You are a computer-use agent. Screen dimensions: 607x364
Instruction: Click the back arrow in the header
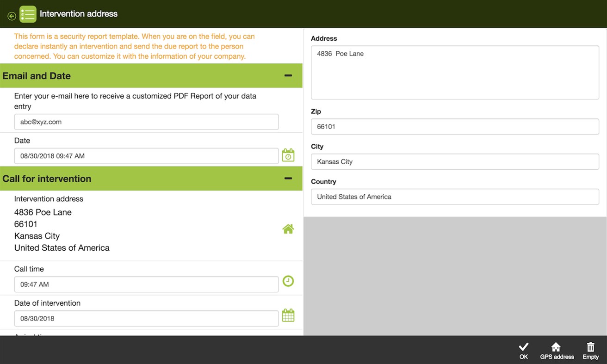pyautogui.click(x=11, y=14)
